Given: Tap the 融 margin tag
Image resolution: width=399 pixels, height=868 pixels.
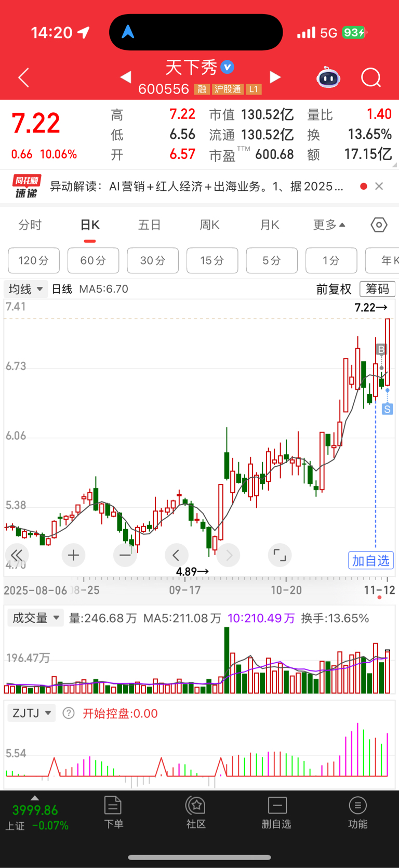Looking at the screenshot, I should [202, 89].
